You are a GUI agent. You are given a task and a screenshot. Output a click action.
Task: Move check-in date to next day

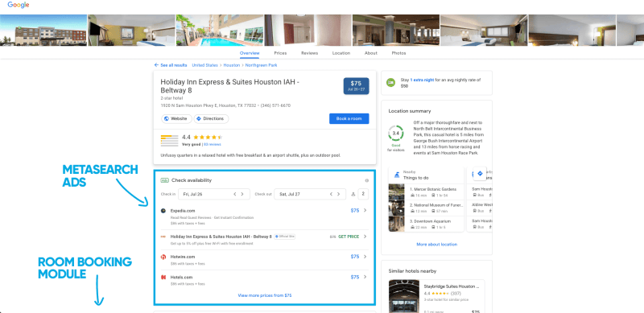(242, 194)
